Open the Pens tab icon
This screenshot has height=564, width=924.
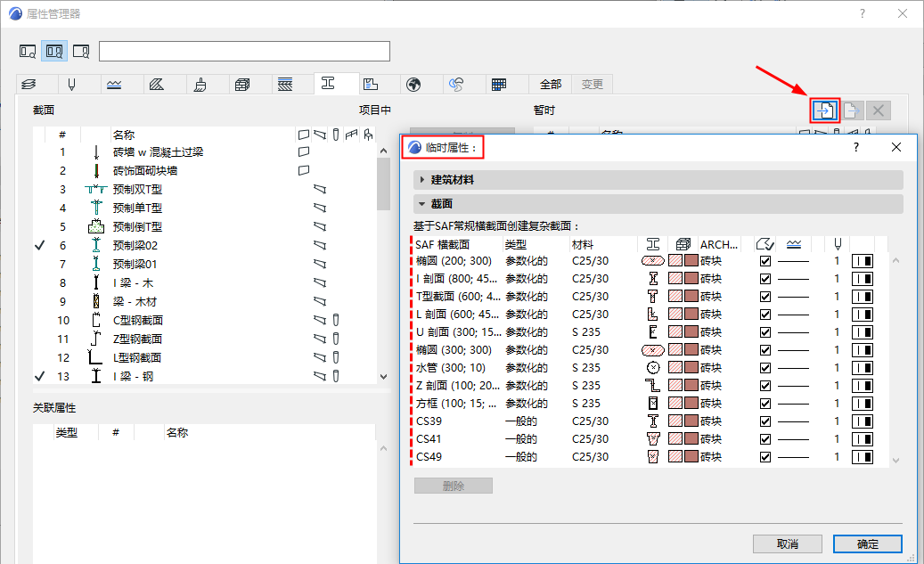click(71, 85)
